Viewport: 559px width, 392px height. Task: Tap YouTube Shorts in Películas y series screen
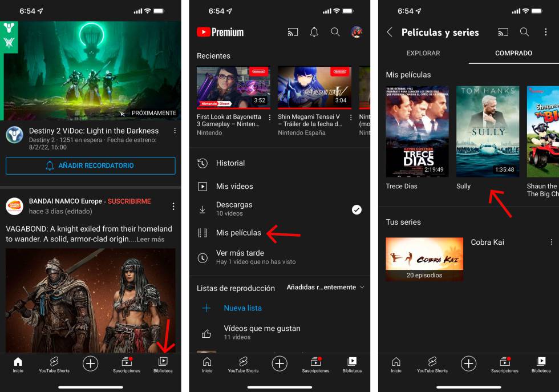(x=432, y=365)
